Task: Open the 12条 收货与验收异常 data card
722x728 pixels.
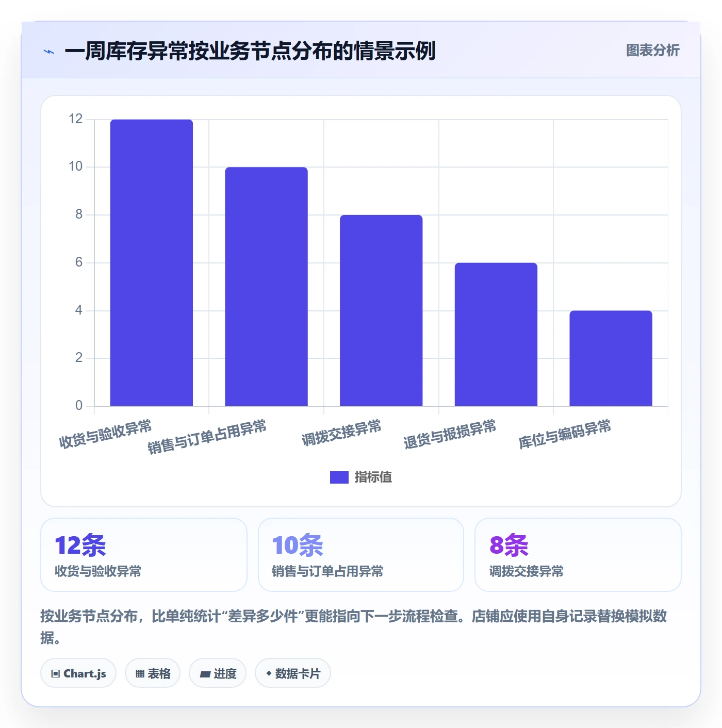Action: [144, 555]
